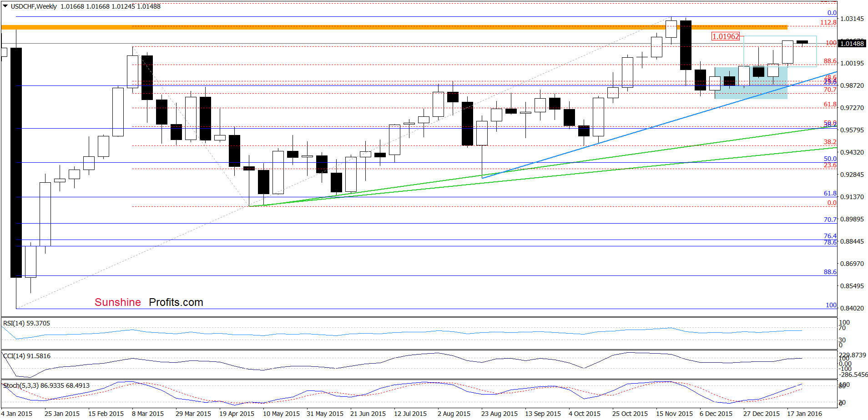868x420 pixels.
Task: Click the 4 Jan 2015 date label
Action: [17, 414]
